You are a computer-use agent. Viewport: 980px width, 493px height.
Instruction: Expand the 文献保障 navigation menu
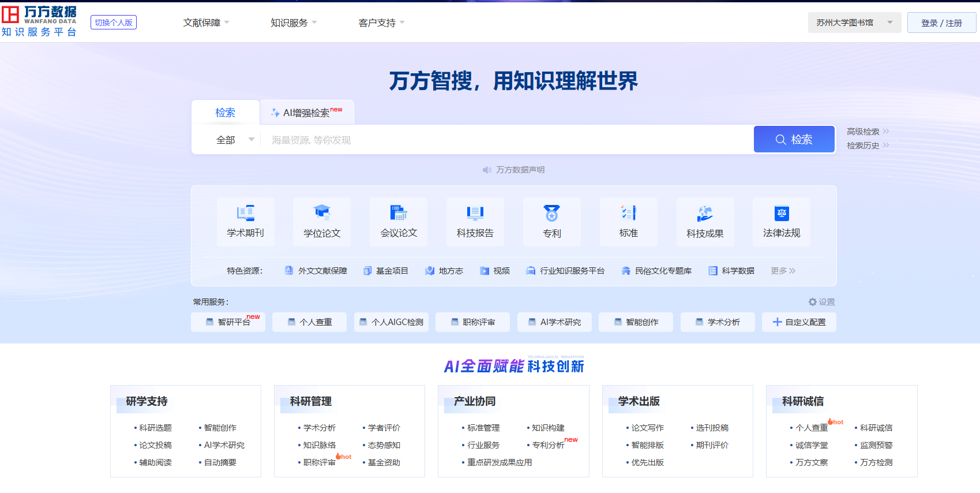(x=206, y=23)
